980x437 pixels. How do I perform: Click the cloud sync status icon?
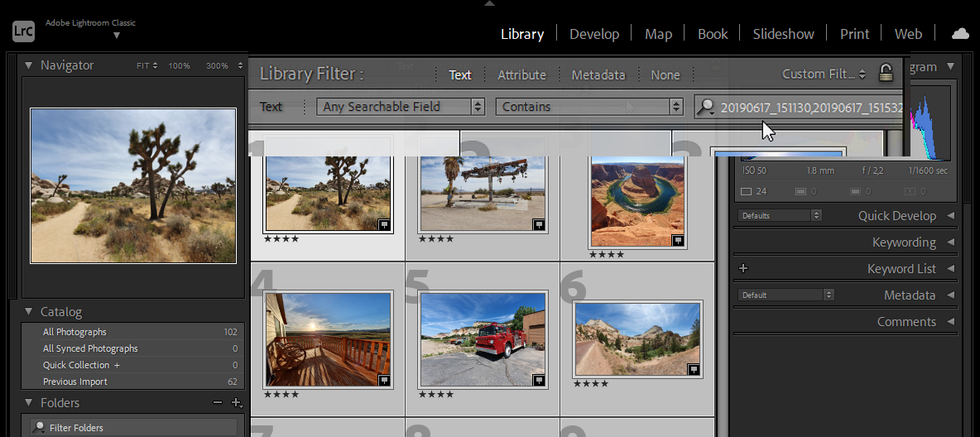click(960, 35)
